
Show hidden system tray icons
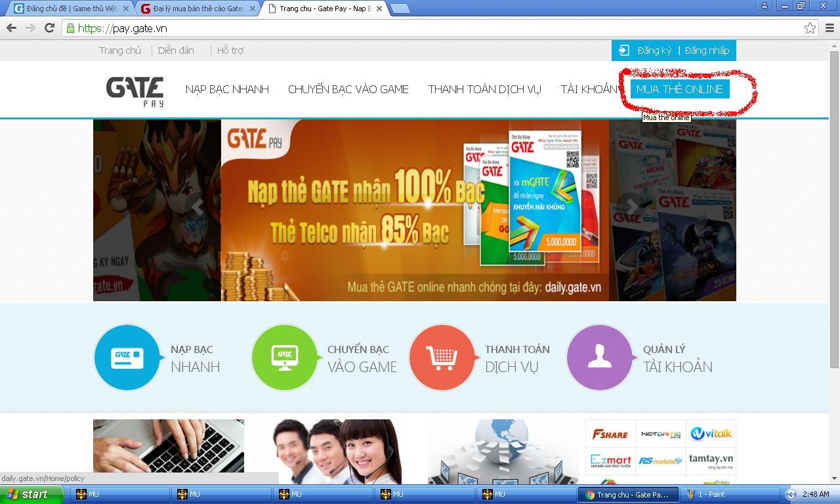click(791, 494)
